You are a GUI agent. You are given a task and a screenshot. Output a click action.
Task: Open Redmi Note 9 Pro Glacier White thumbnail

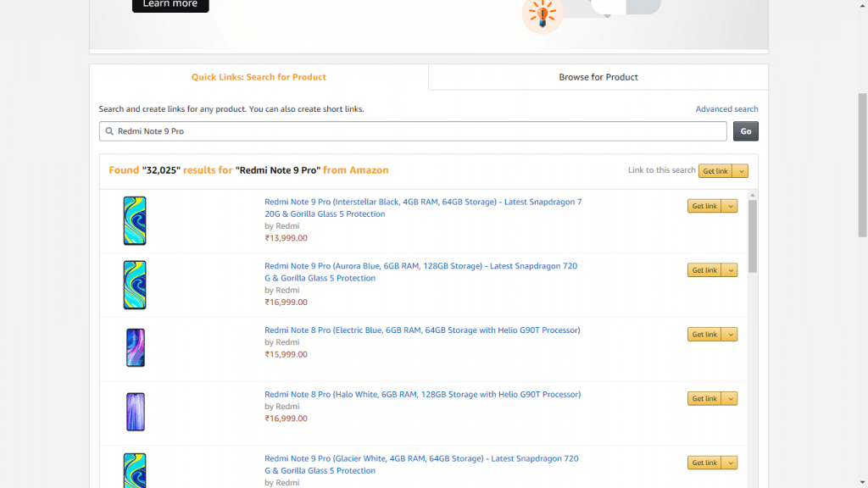tap(135, 471)
